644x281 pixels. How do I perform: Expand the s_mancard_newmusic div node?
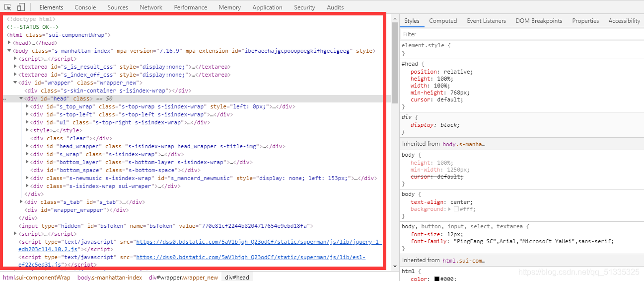pos(27,178)
